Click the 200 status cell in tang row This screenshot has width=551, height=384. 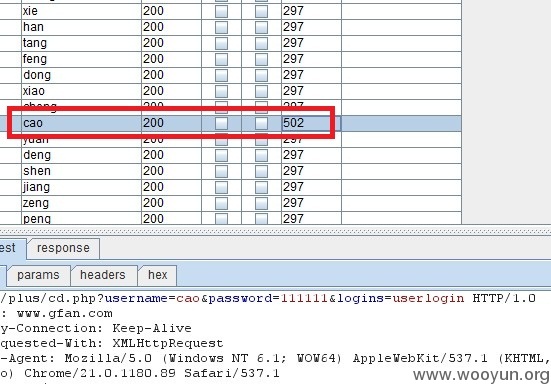[x=171, y=43]
